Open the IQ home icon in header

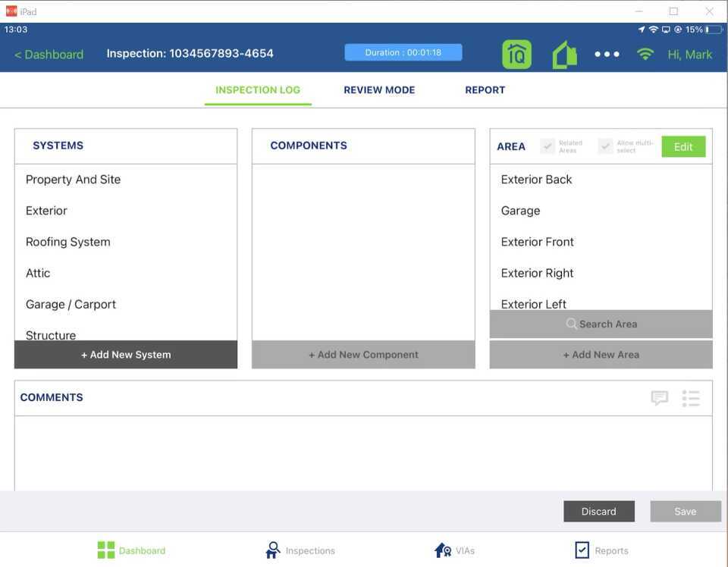pos(516,55)
